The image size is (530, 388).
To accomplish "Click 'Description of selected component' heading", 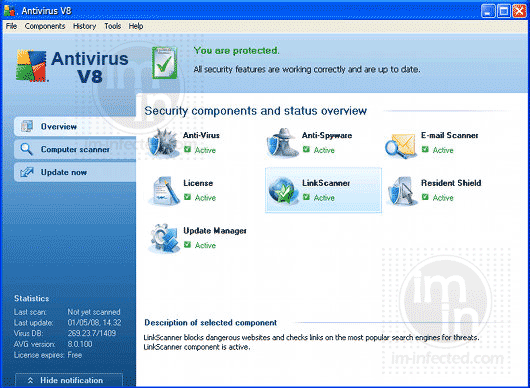I will click(x=211, y=323).
